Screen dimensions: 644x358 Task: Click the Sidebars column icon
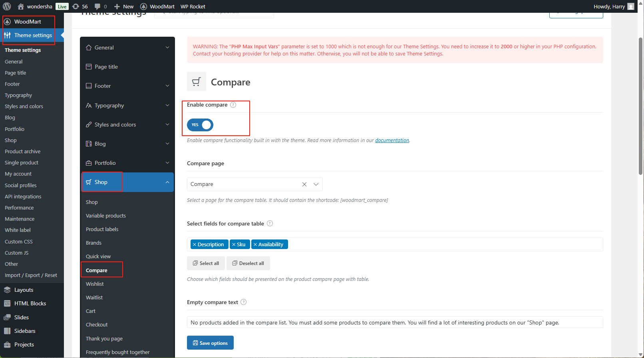[7, 331]
